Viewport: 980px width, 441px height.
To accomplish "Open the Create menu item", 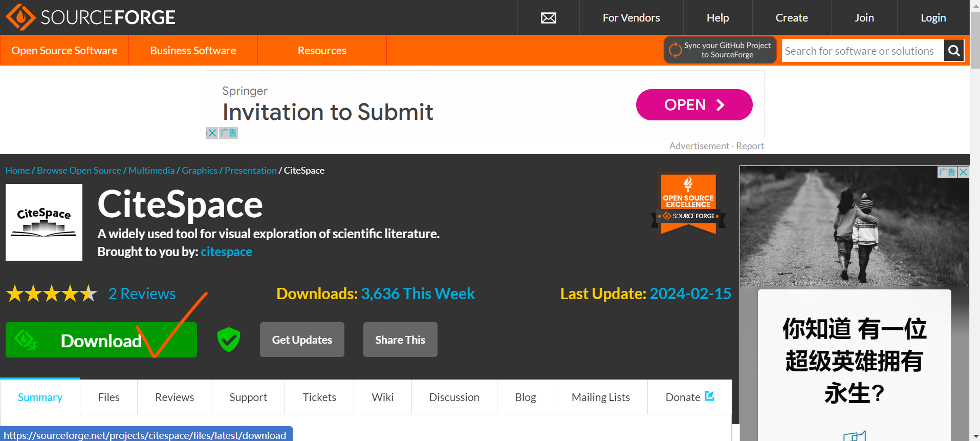I will coord(792,18).
